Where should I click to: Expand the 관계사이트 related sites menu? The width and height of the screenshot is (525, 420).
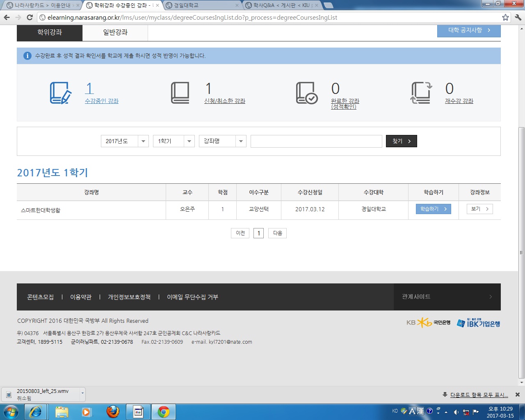click(447, 297)
